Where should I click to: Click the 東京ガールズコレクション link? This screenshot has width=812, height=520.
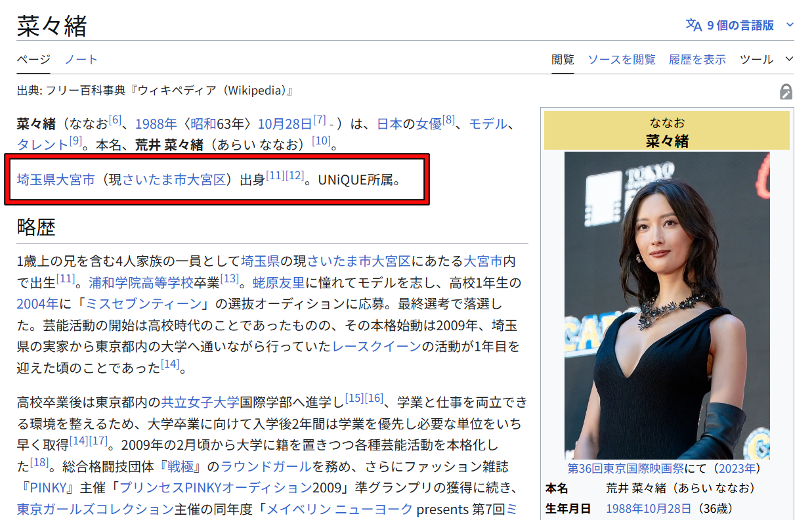[x=95, y=509]
